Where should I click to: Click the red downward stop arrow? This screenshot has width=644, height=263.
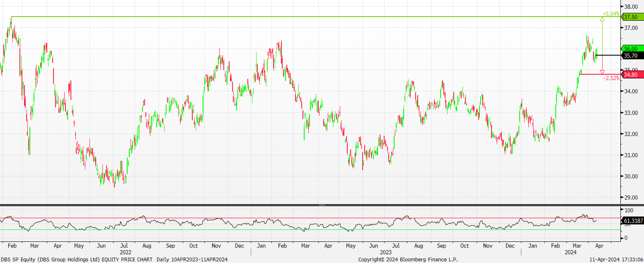602,72
